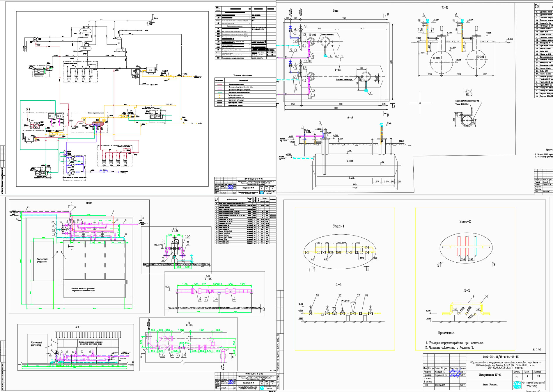The width and height of the screenshot is (553, 392).
Task: Select 'Е-302' label in the tank plan view
Action: coord(313,35)
